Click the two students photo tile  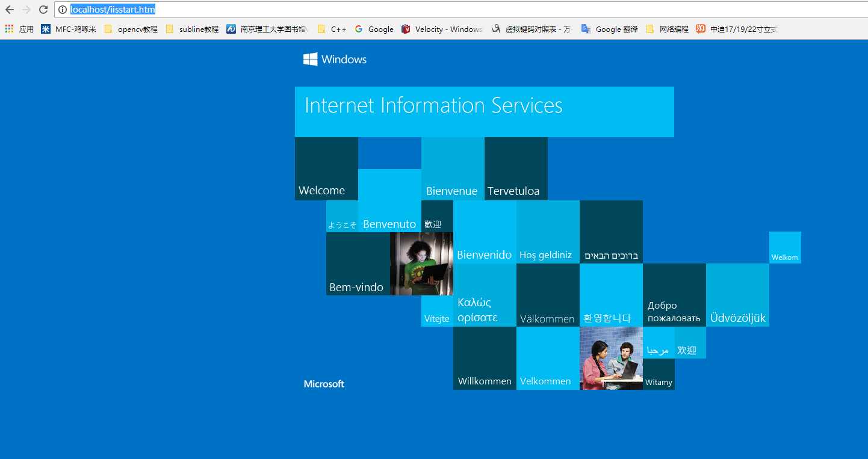[611, 358]
